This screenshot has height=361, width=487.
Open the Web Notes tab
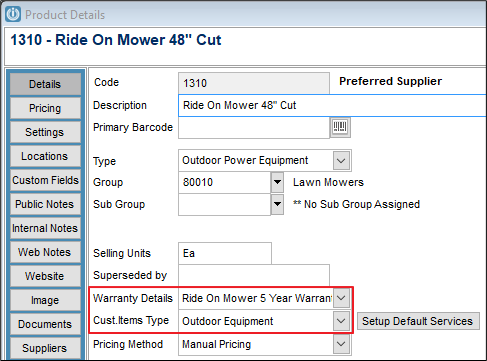coord(45,252)
